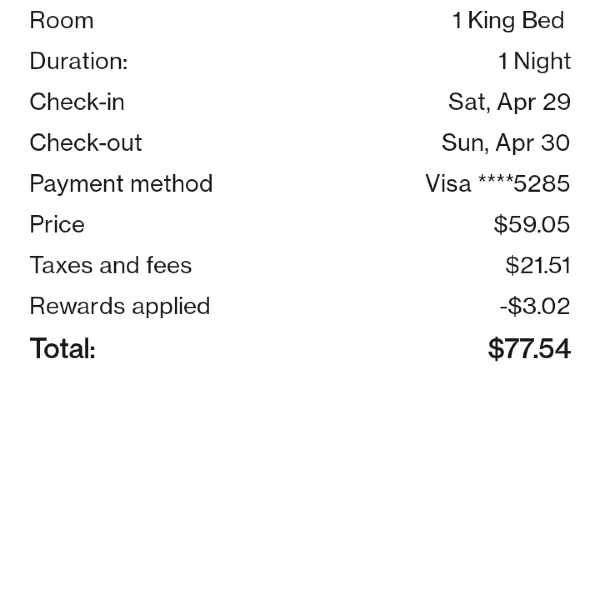
Task: Click the 'Rewards applied' label
Action: pos(119,307)
